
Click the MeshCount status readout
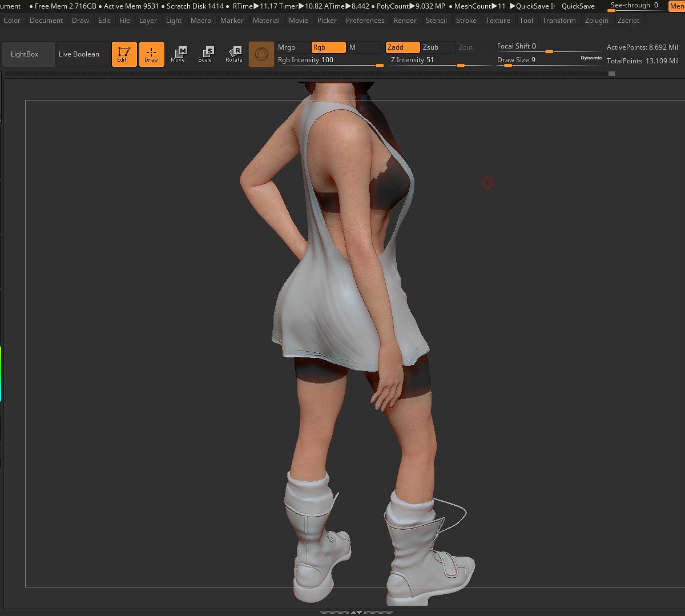pos(480,6)
